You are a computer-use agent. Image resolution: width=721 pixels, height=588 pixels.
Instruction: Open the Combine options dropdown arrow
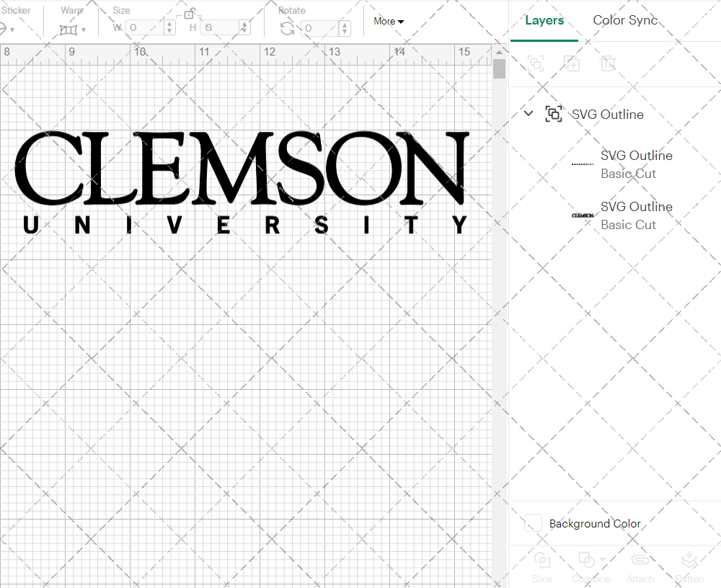pyautogui.click(x=601, y=561)
